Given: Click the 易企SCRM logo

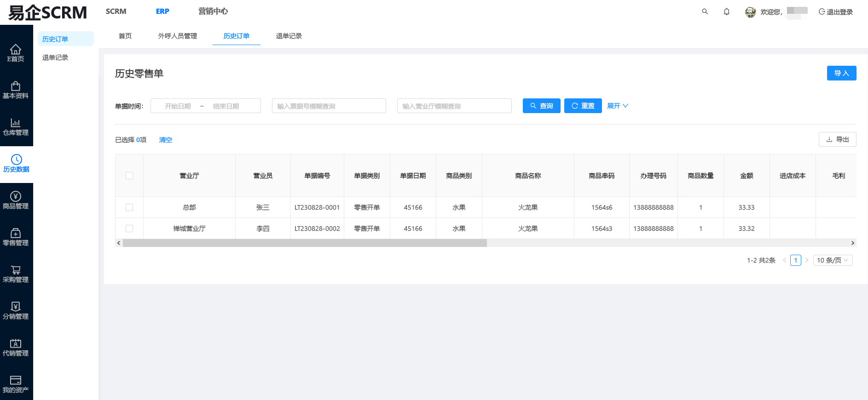Looking at the screenshot, I should click(47, 12).
